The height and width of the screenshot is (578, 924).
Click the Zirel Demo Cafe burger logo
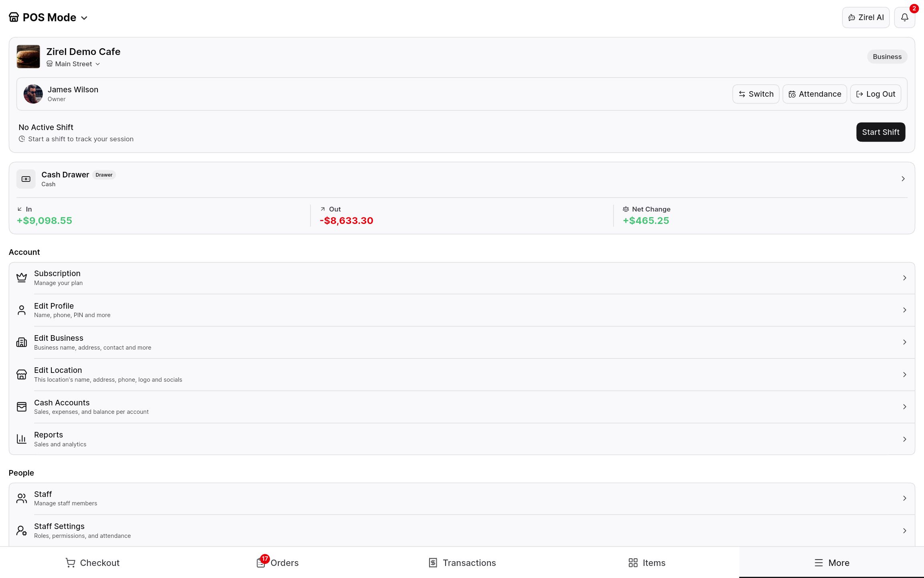tap(28, 57)
